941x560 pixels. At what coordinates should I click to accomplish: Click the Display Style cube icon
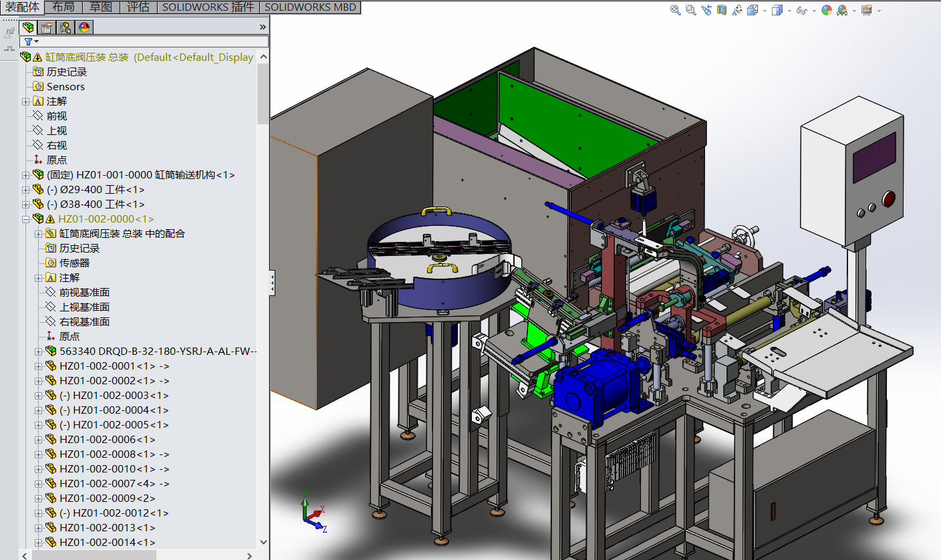pyautogui.click(x=777, y=10)
